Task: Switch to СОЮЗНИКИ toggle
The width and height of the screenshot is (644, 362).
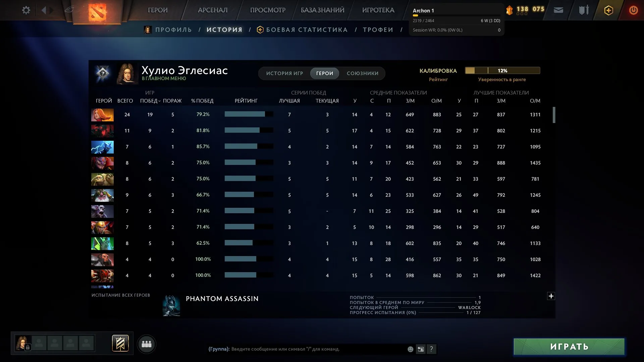Action: coord(363,73)
